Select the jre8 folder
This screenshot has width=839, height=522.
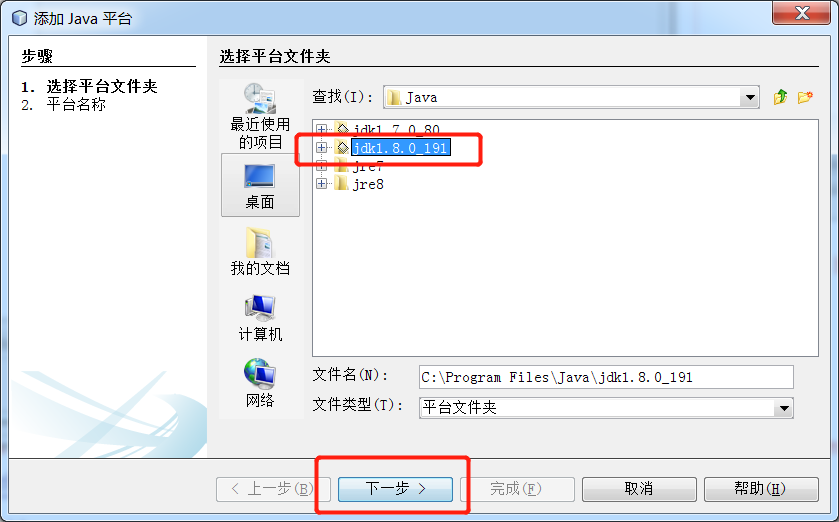tap(368, 184)
